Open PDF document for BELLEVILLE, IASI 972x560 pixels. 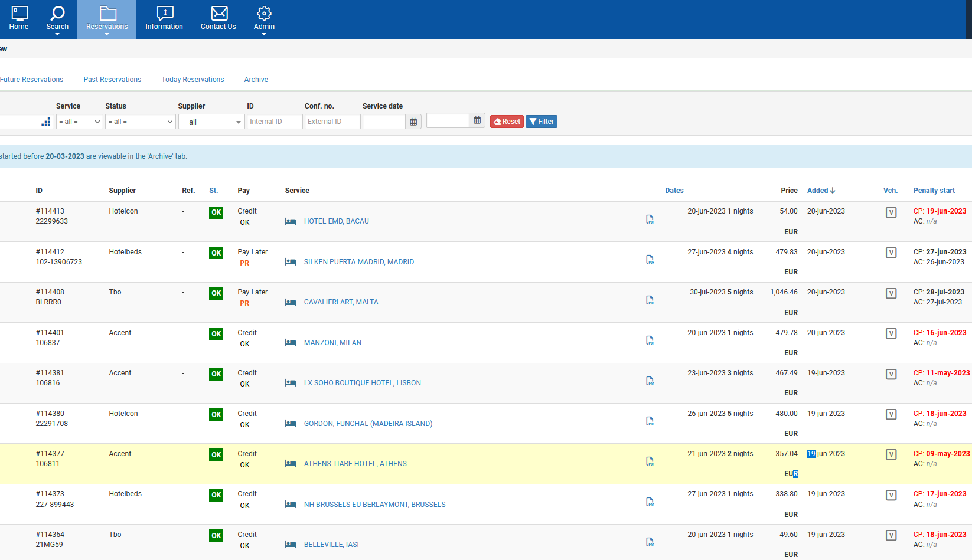[x=650, y=542]
